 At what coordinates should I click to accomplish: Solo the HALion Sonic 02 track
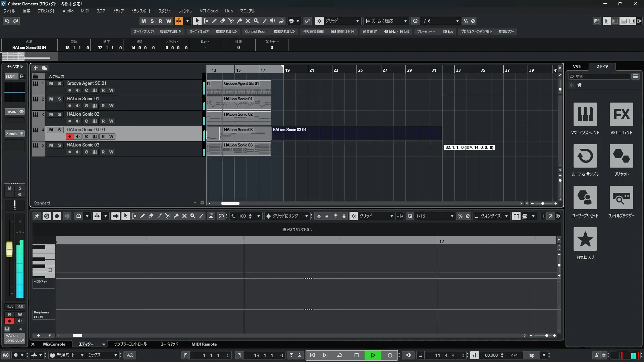[x=59, y=114]
